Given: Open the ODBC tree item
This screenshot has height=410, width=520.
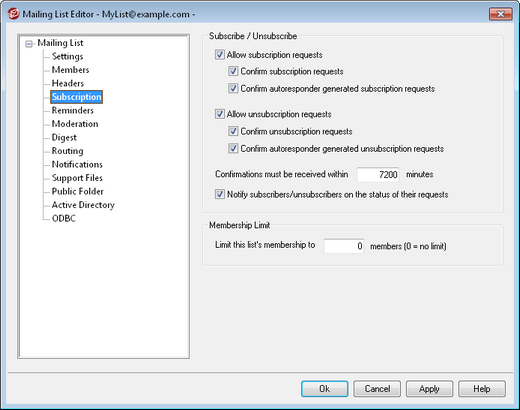Looking at the screenshot, I should [64, 218].
